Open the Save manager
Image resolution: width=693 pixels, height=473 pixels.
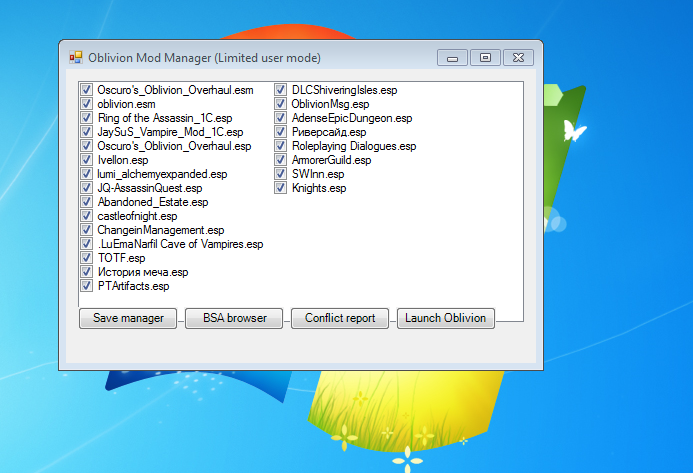coord(128,318)
